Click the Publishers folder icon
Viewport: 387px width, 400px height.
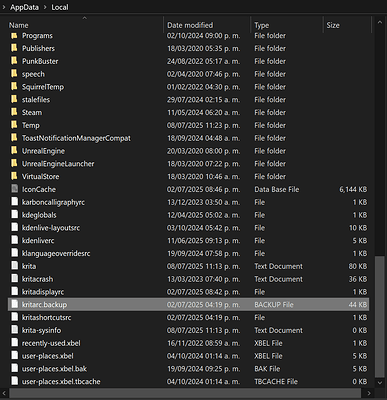14,48
